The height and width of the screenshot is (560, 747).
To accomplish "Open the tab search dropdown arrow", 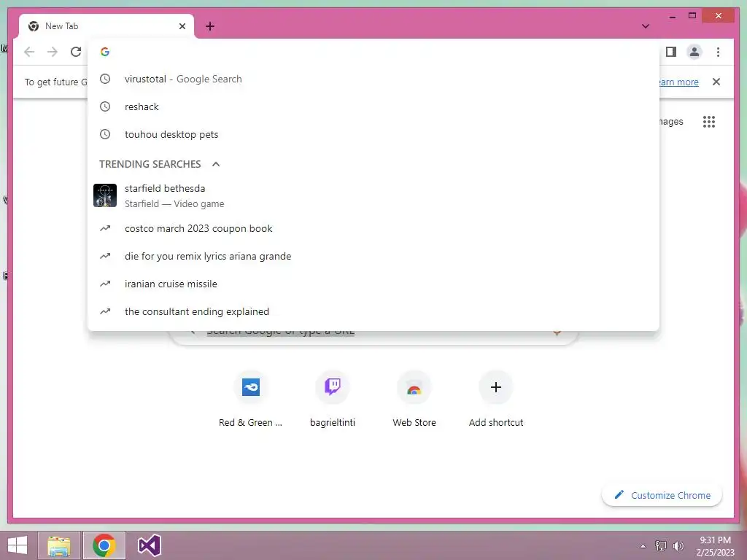I will point(646,26).
